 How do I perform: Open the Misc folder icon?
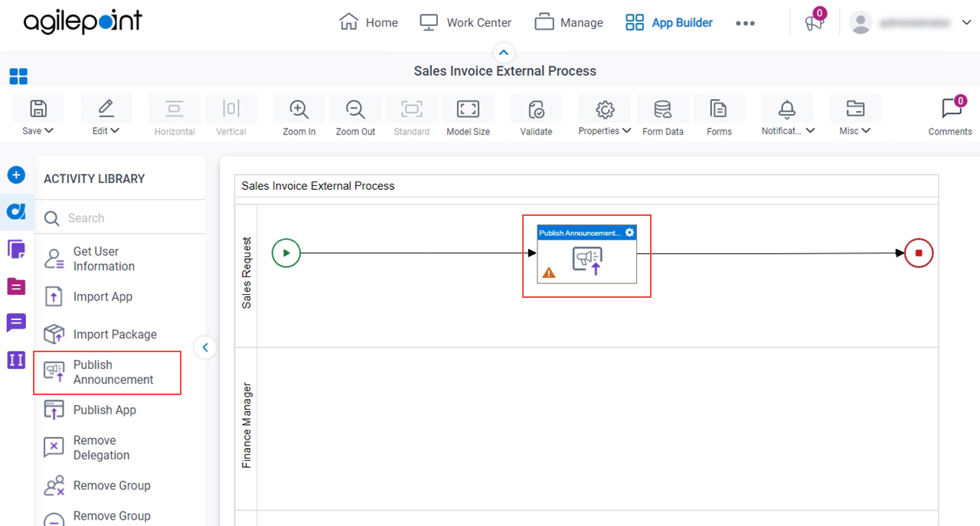click(855, 109)
